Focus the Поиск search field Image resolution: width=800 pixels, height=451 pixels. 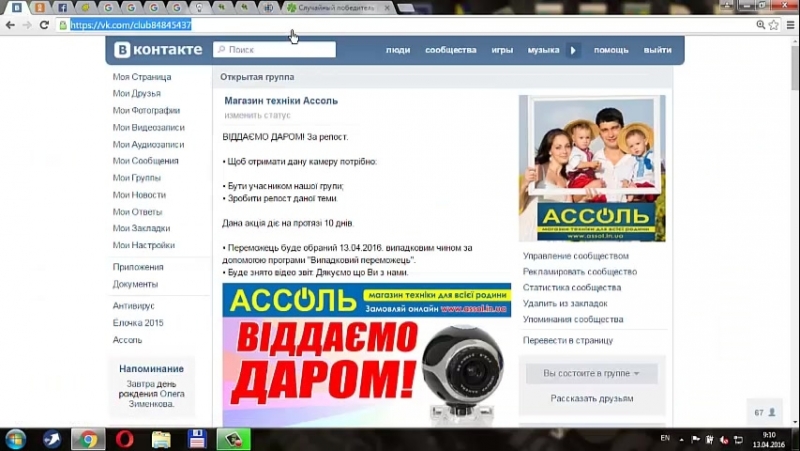274,49
